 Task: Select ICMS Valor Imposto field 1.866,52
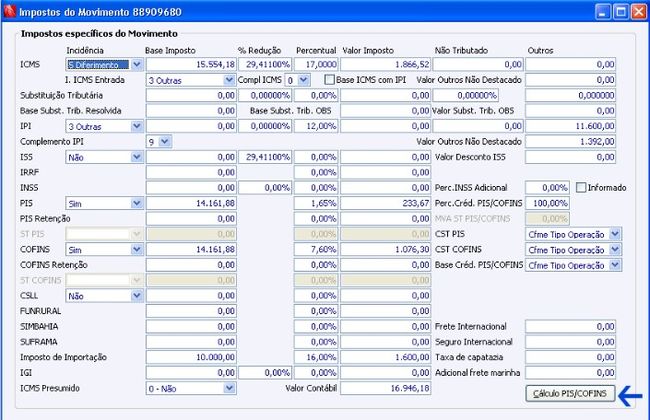point(386,65)
